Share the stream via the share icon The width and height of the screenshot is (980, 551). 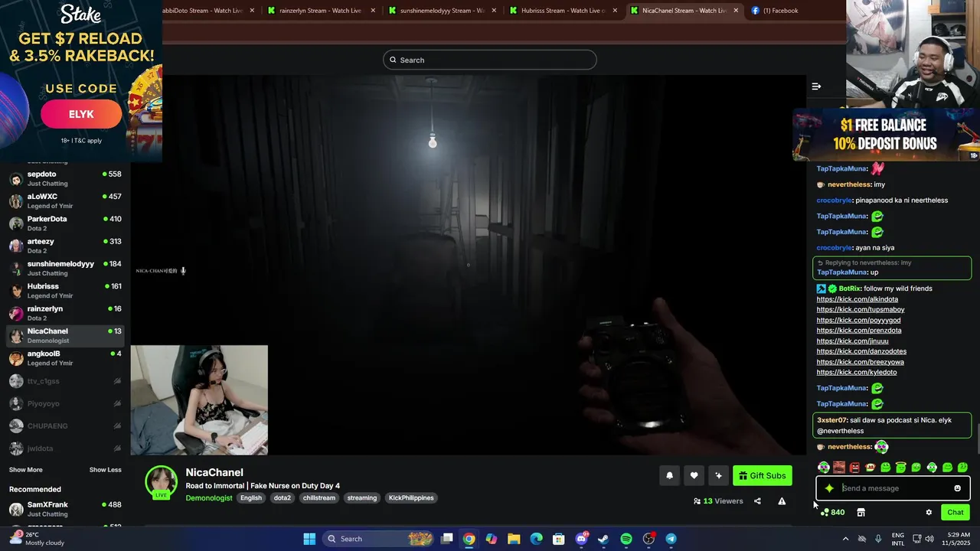click(757, 501)
